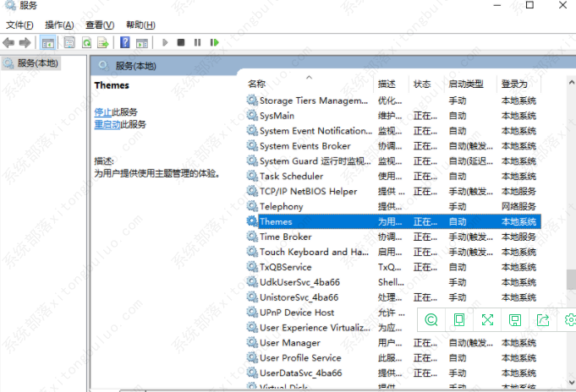Click the gear icon beside TxQBService
The width and height of the screenshot is (576, 392).
(252, 266)
